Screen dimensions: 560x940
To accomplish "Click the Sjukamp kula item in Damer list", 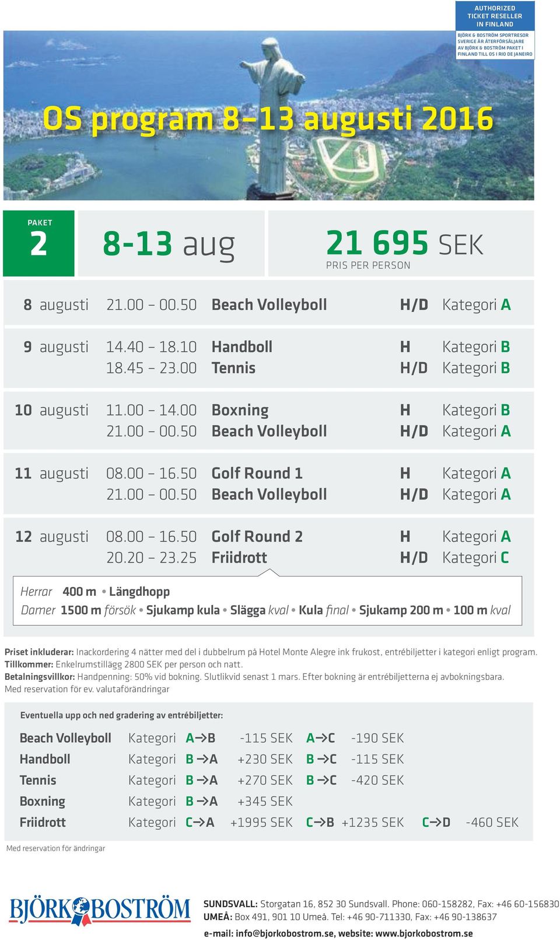I will (x=183, y=610).
